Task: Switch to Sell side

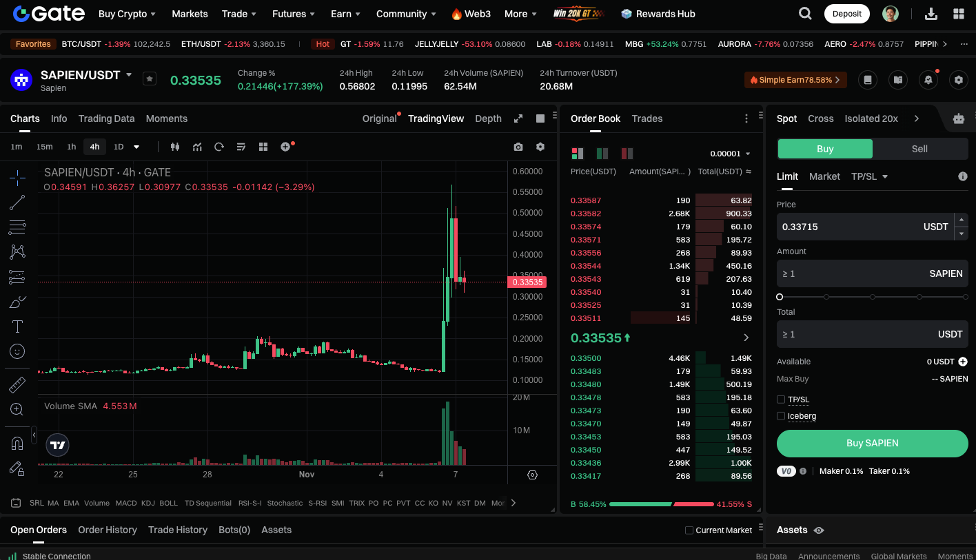Action: (x=919, y=149)
